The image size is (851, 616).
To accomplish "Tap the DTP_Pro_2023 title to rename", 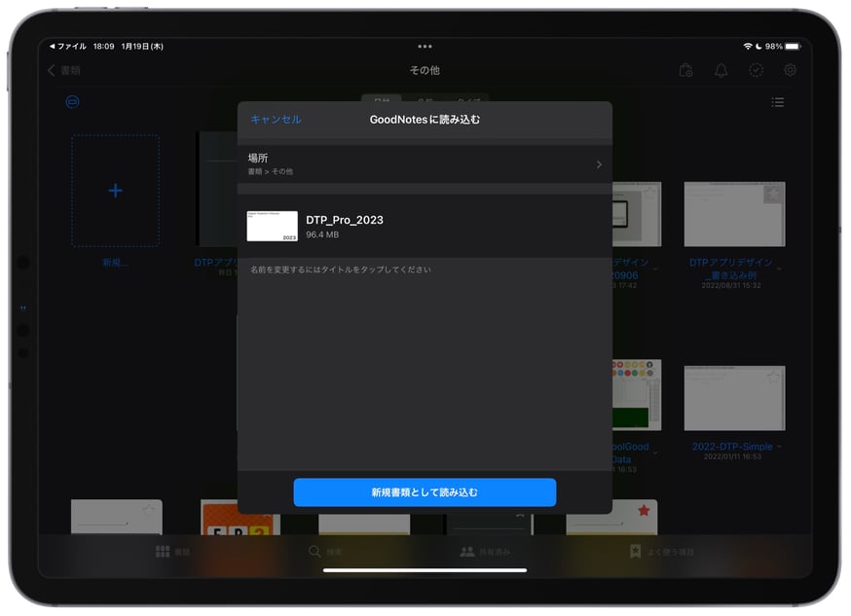I will tap(345, 220).
